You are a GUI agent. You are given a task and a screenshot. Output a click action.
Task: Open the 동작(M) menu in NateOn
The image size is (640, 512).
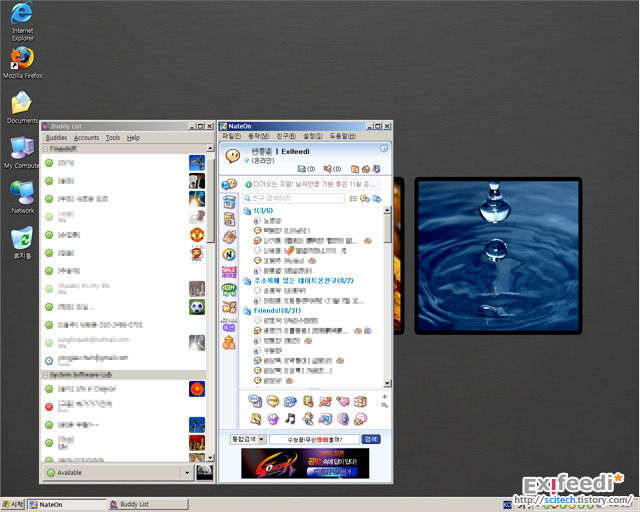(259, 136)
